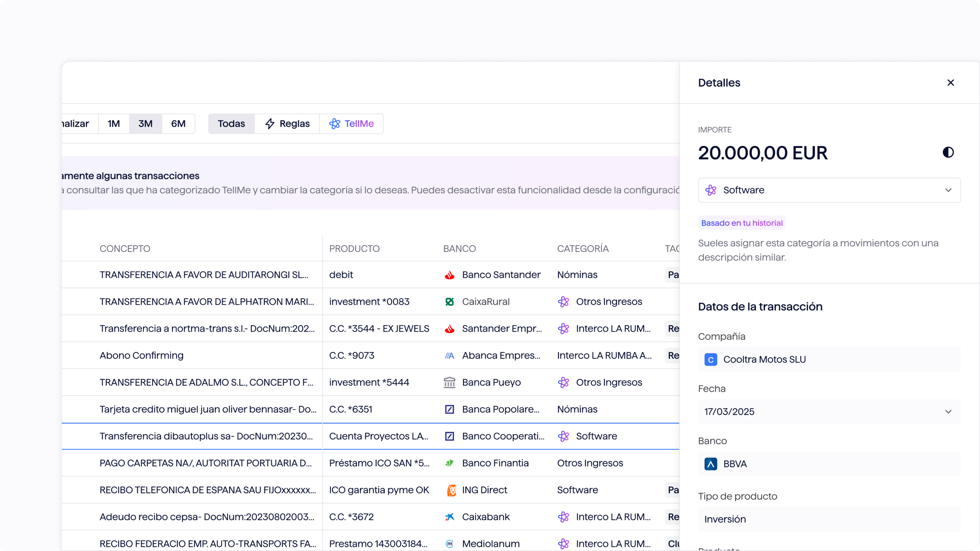
Task: Sort by the BANCO column header
Action: 460,249
